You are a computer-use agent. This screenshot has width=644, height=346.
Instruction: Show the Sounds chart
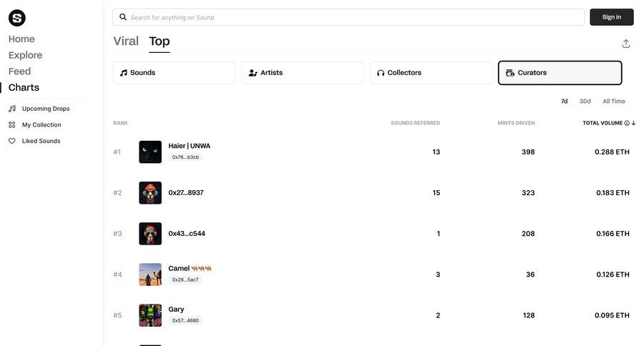[174, 73]
